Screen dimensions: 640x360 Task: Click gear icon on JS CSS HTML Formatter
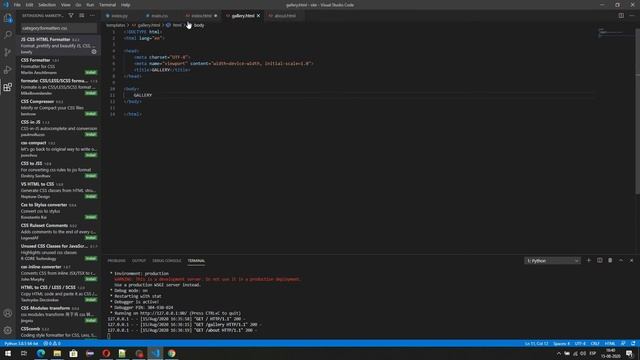pyautogui.click(x=94, y=52)
